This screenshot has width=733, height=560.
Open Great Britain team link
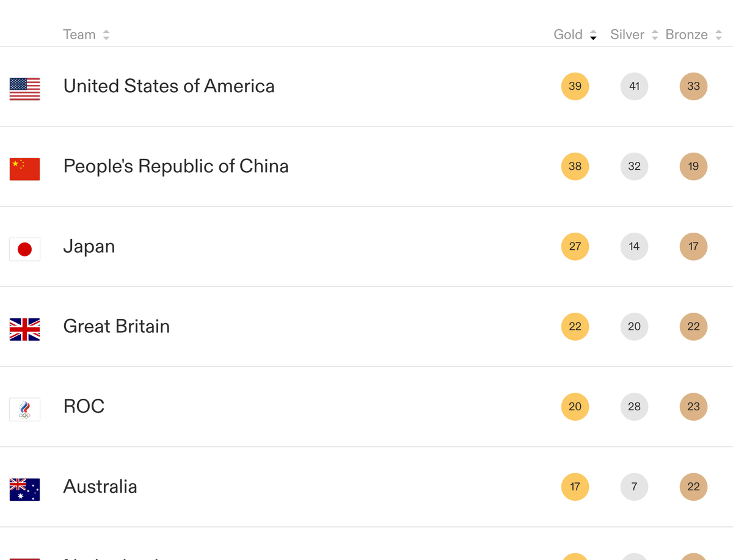click(117, 326)
